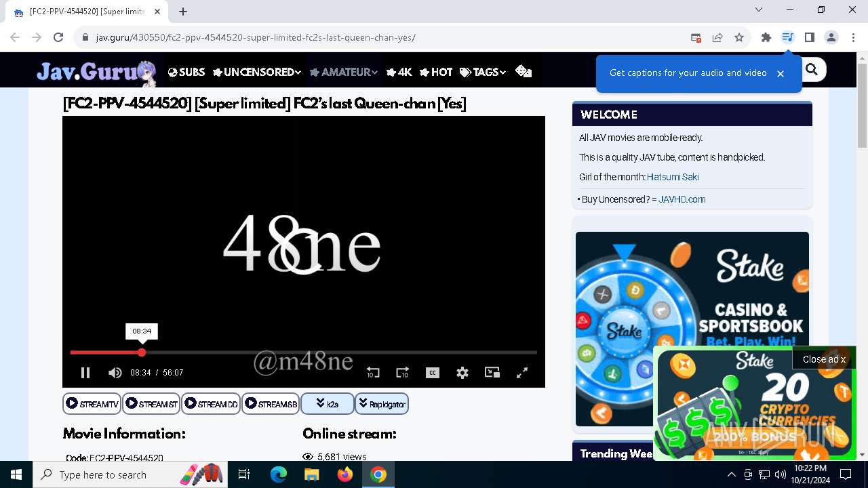868x488 pixels.
Task: Toggle the Chrome side panel
Action: click(810, 37)
